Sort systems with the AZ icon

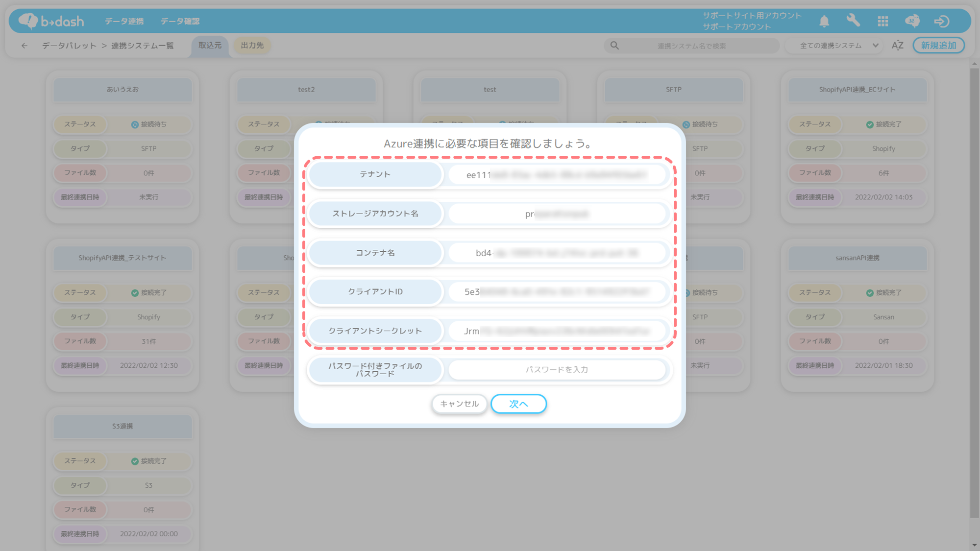[x=897, y=46]
